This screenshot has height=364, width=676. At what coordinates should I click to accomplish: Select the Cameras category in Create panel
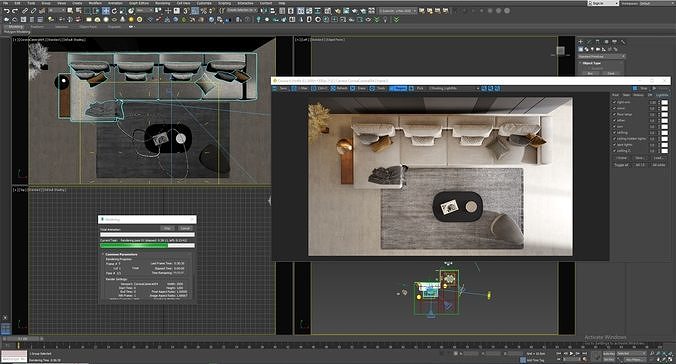[x=598, y=49]
